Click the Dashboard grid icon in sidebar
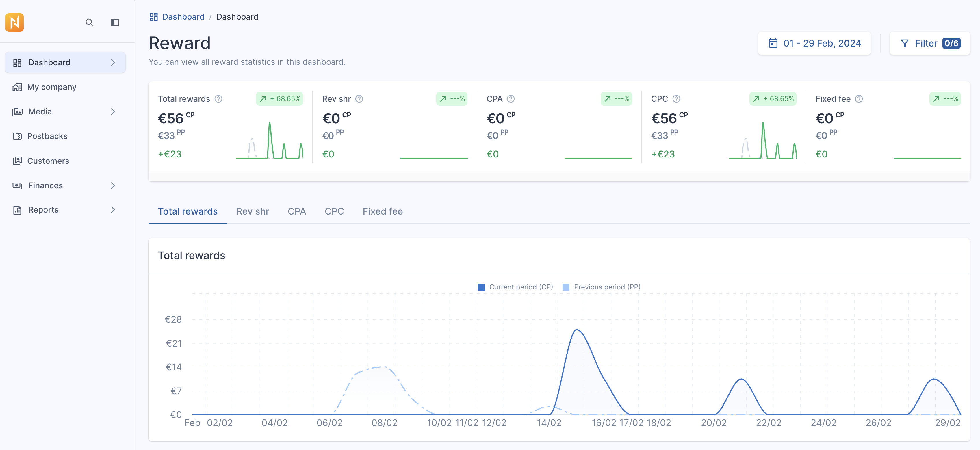The height and width of the screenshot is (450, 980). 17,62
